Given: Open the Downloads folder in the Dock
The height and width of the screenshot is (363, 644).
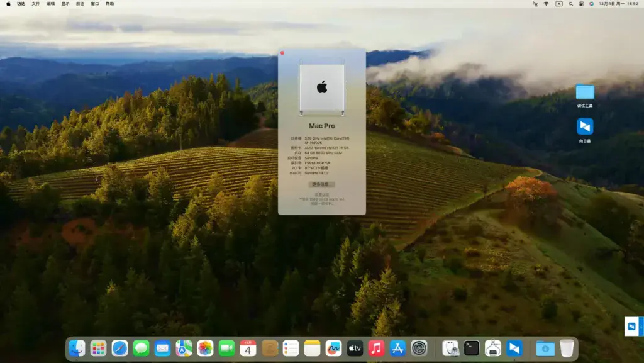Looking at the screenshot, I should [545, 349].
